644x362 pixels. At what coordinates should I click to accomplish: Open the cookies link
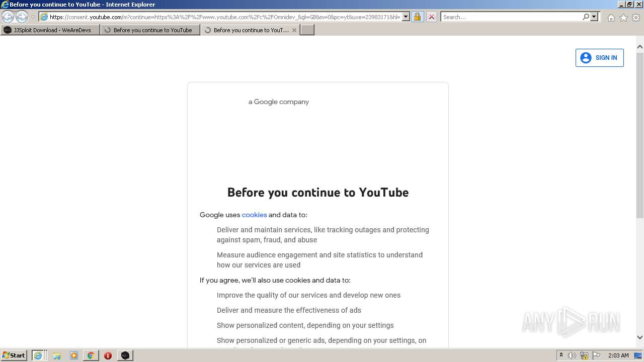tap(254, 215)
